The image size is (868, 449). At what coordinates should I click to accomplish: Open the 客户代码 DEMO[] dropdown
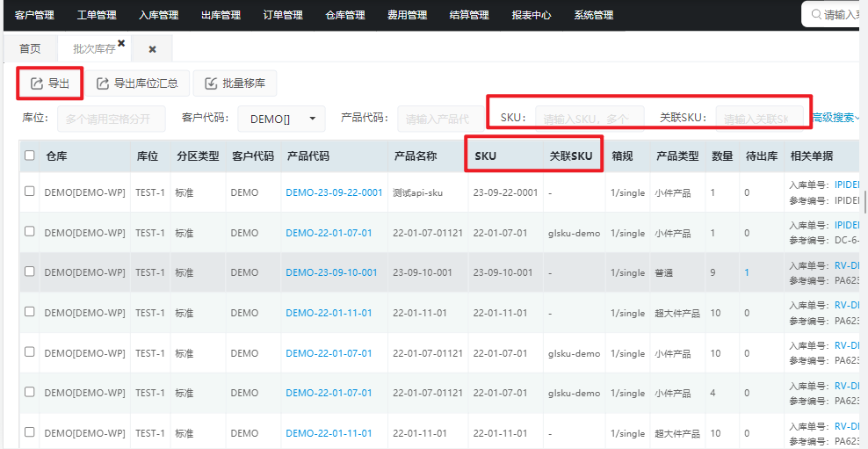coord(282,119)
